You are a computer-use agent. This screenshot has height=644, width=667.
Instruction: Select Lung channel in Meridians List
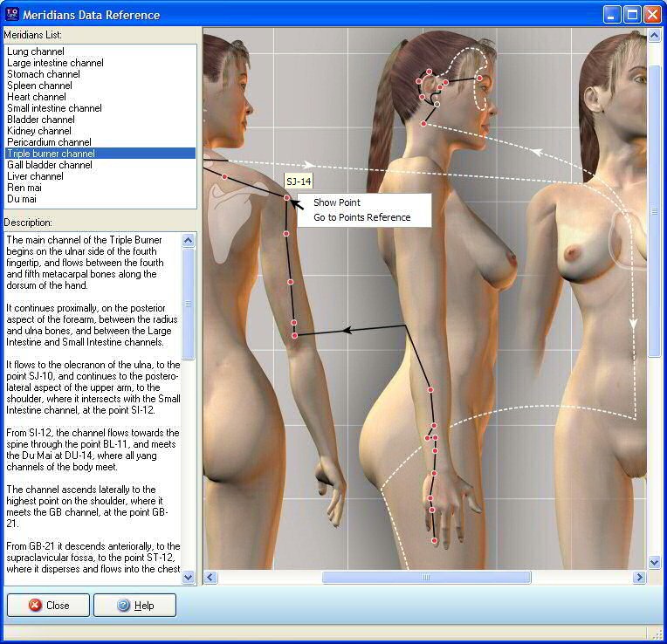tap(36, 51)
